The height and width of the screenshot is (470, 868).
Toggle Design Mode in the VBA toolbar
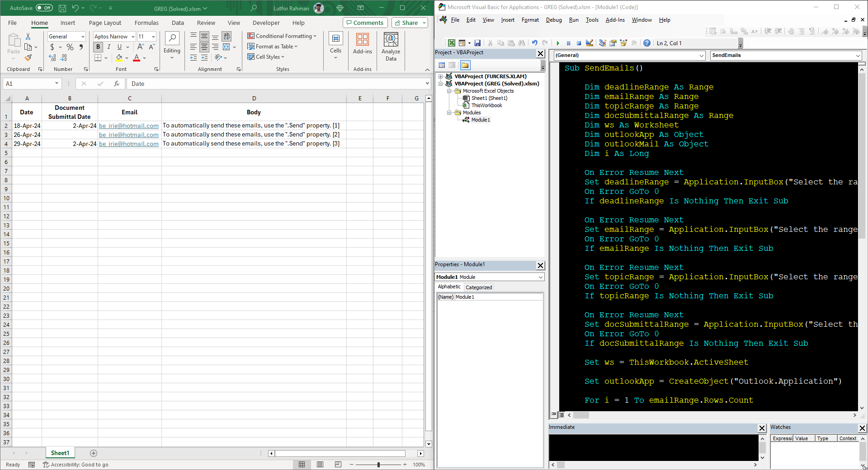click(x=590, y=43)
